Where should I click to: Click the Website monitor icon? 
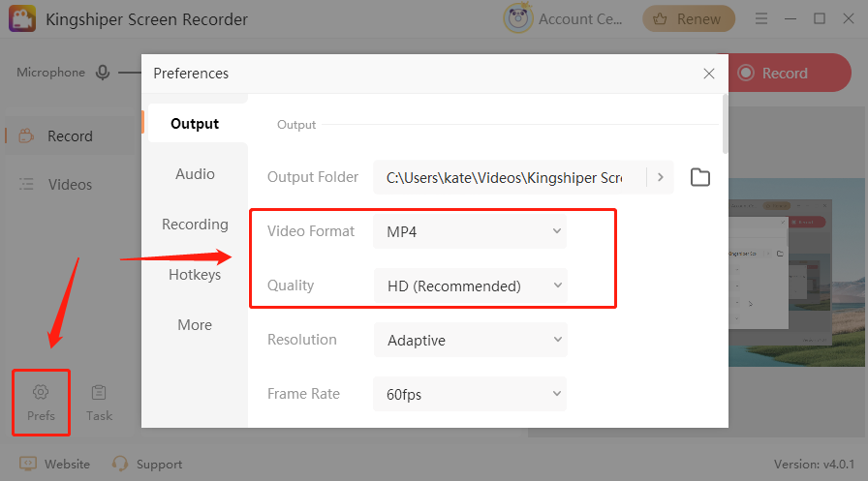click(x=28, y=464)
